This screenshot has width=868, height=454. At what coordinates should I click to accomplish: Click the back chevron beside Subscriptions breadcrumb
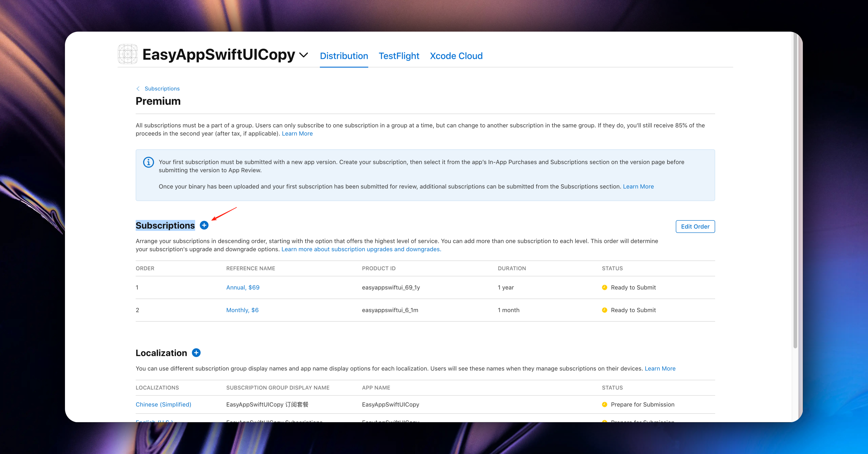coord(138,88)
